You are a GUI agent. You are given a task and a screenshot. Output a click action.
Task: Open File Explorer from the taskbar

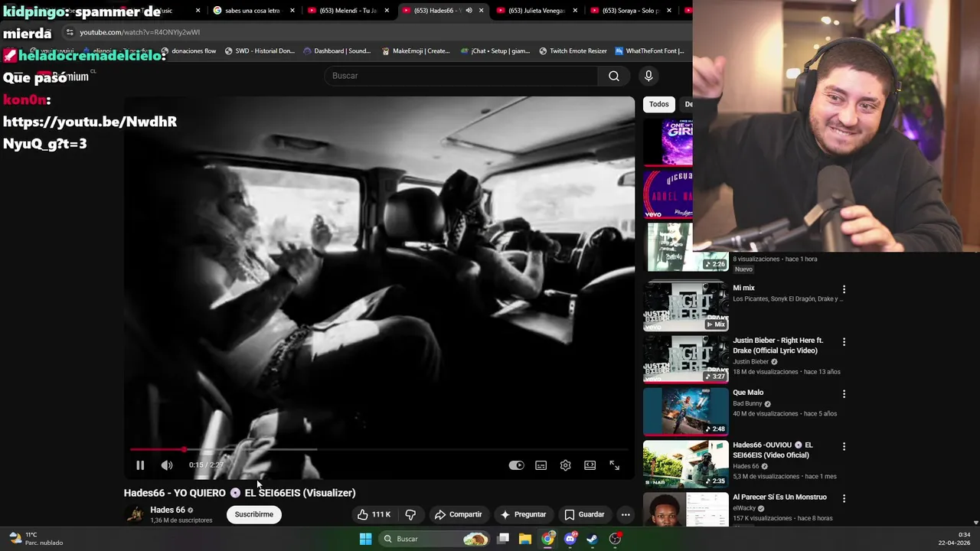525,539
